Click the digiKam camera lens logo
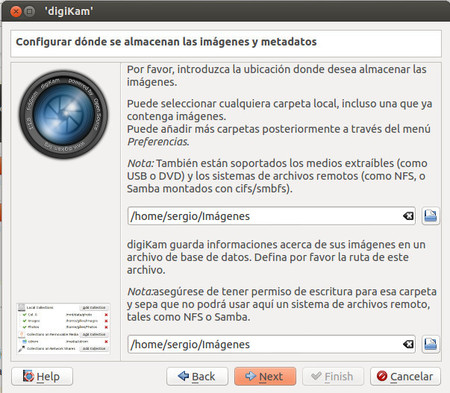 pyautogui.click(x=64, y=114)
